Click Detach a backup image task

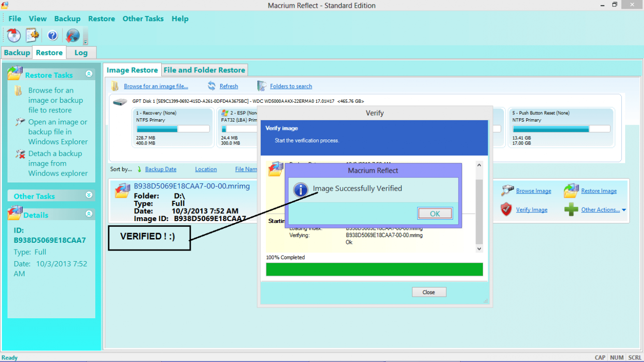[58, 163]
